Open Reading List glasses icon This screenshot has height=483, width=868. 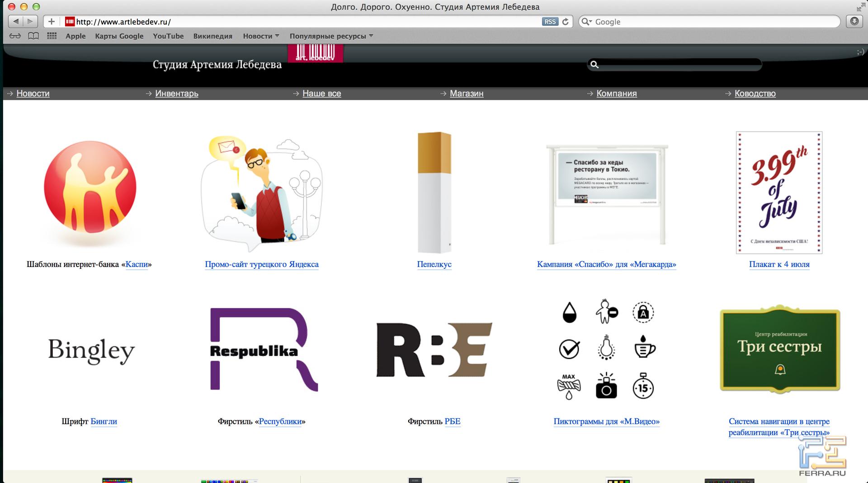[15, 36]
